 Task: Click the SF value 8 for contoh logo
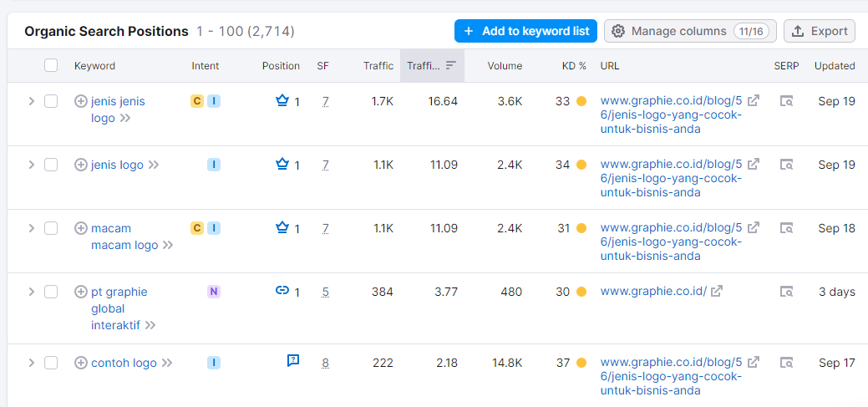[326, 364]
